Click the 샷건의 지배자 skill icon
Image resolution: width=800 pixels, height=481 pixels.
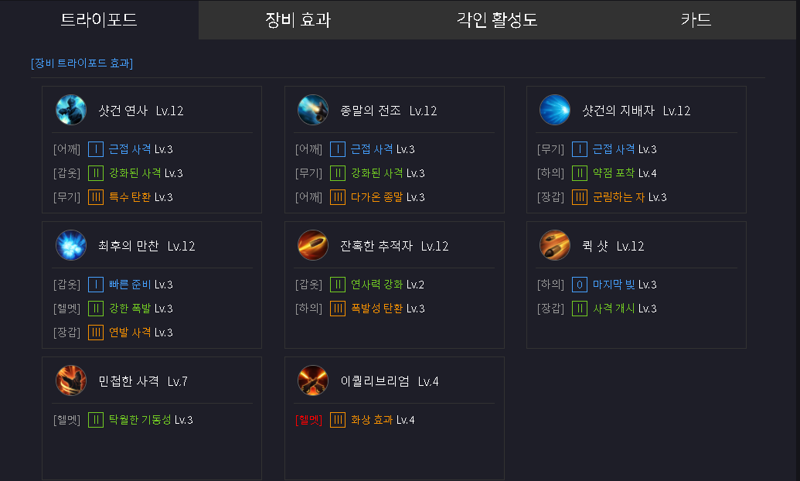555,110
